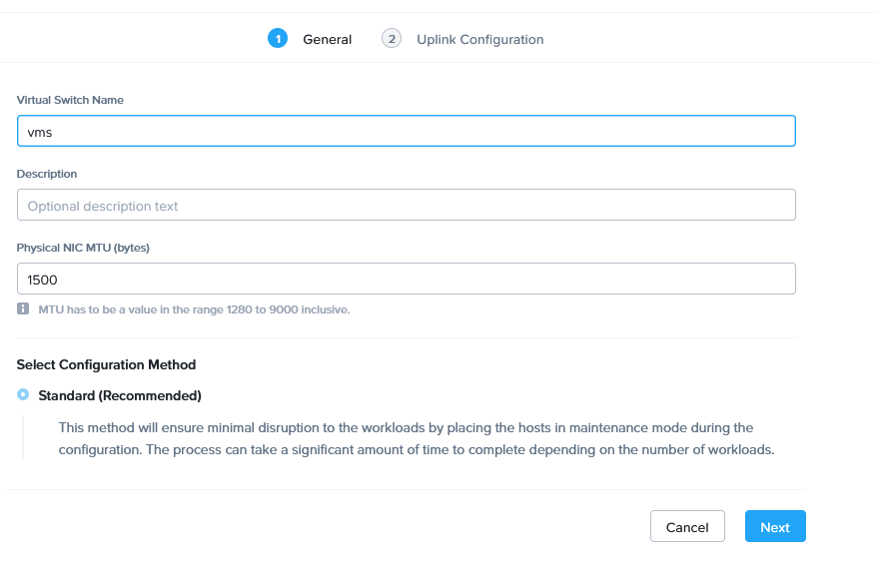Go to the General step label

click(x=328, y=40)
